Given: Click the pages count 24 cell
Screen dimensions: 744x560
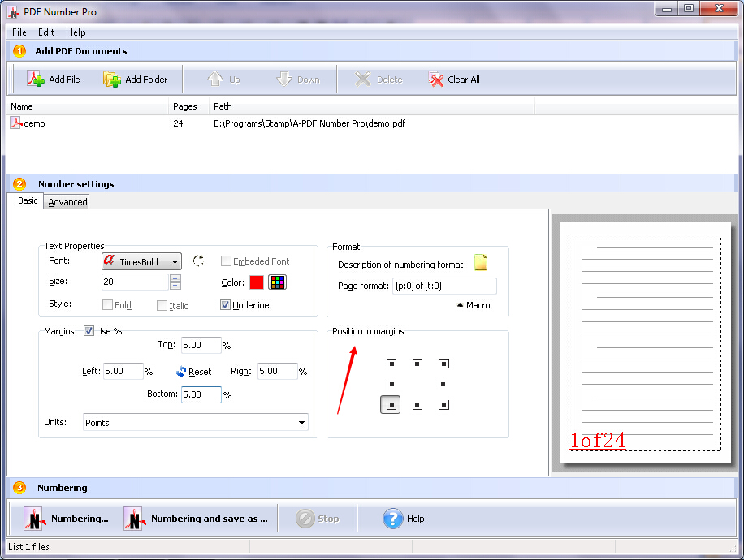Looking at the screenshot, I should point(178,123).
